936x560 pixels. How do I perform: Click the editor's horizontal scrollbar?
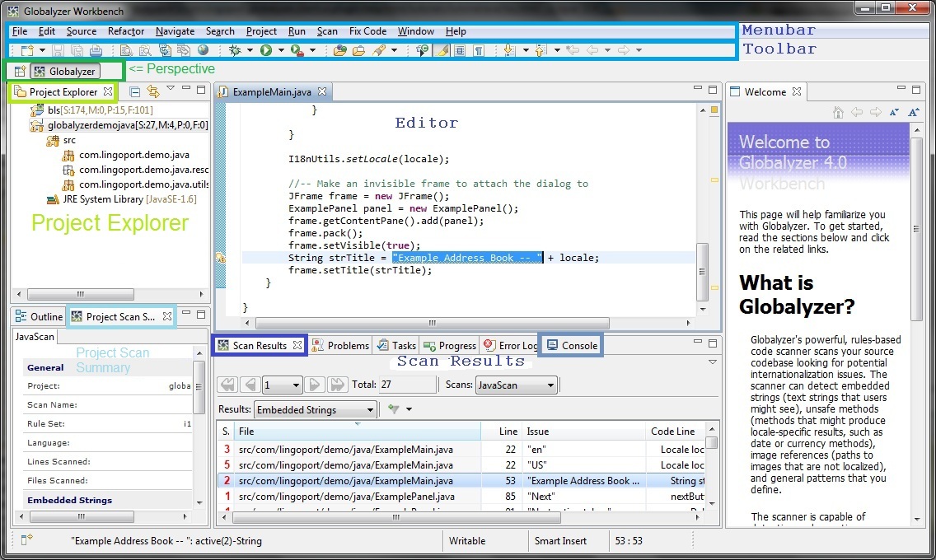(432, 323)
